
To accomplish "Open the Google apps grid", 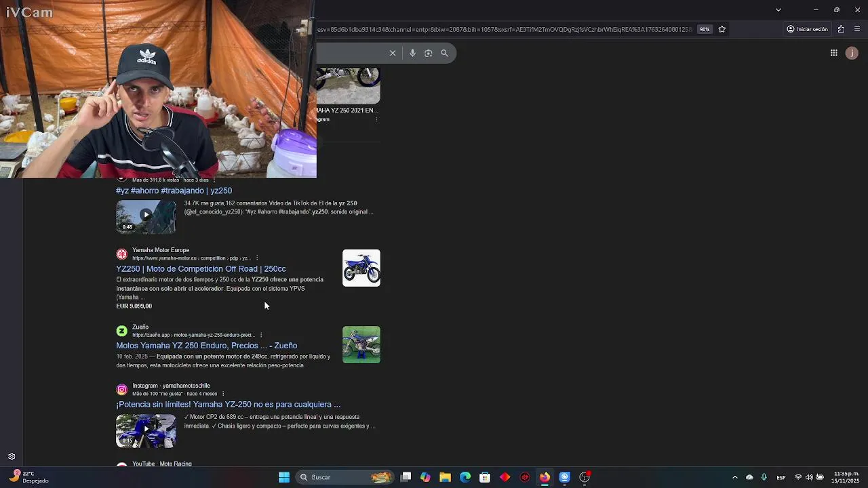I will point(834,53).
